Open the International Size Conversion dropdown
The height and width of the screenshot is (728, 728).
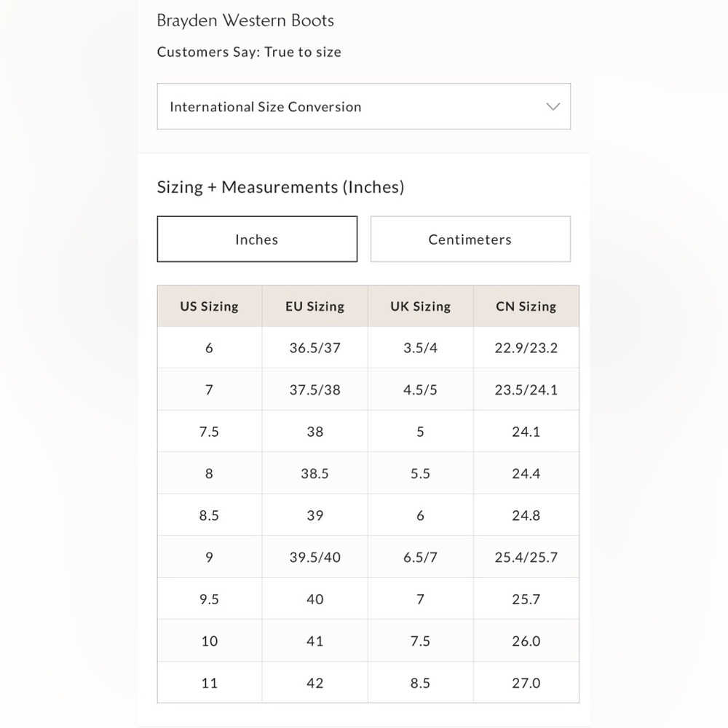363,106
